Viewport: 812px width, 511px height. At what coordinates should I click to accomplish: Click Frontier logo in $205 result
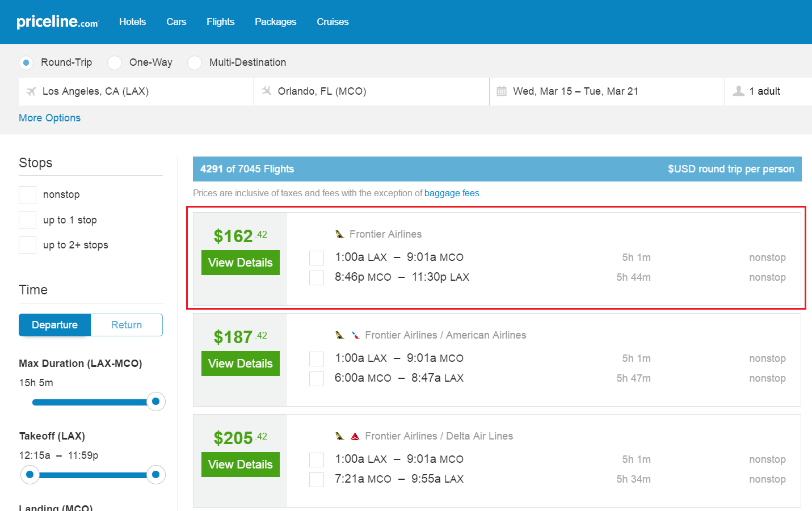[x=340, y=436]
